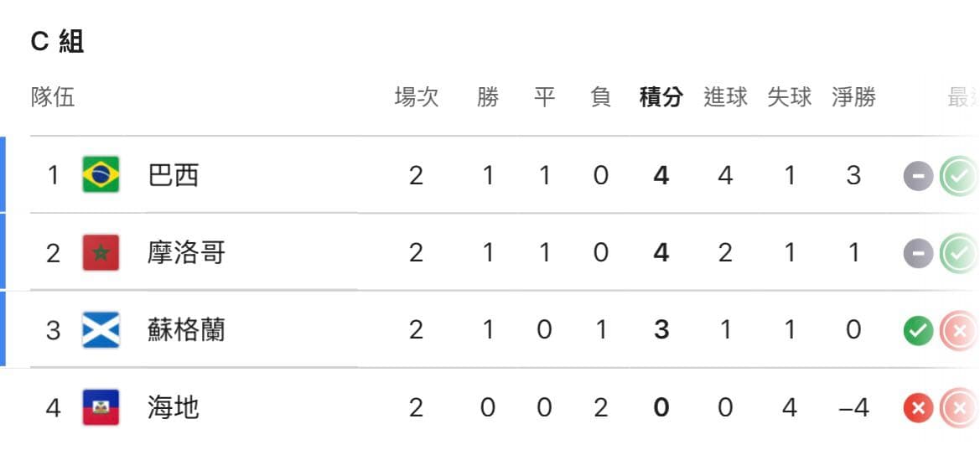Click the 失球 column header

790,97
